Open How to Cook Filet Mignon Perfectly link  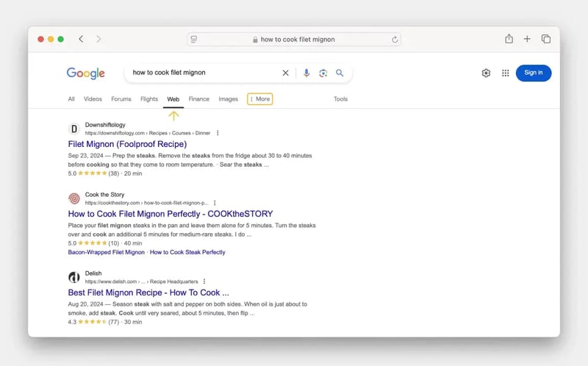tap(171, 214)
